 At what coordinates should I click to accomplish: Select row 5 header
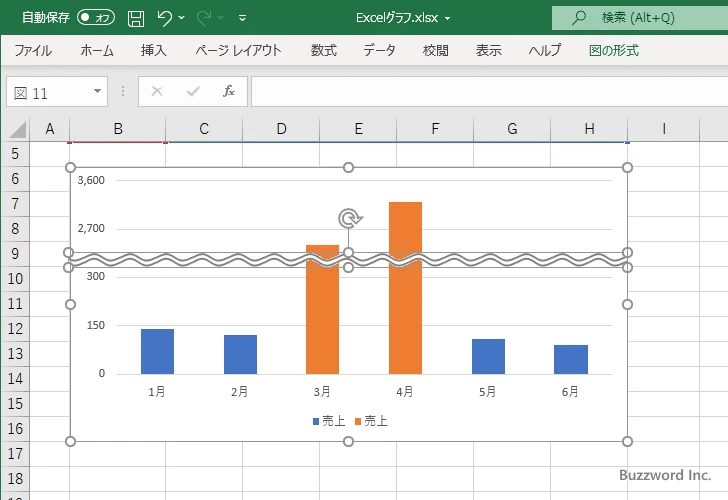tap(15, 154)
